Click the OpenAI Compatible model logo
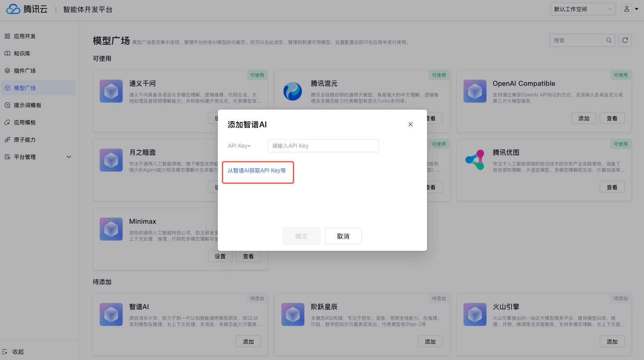Image resolution: width=644 pixels, height=360 pixels. click(475, 91)
